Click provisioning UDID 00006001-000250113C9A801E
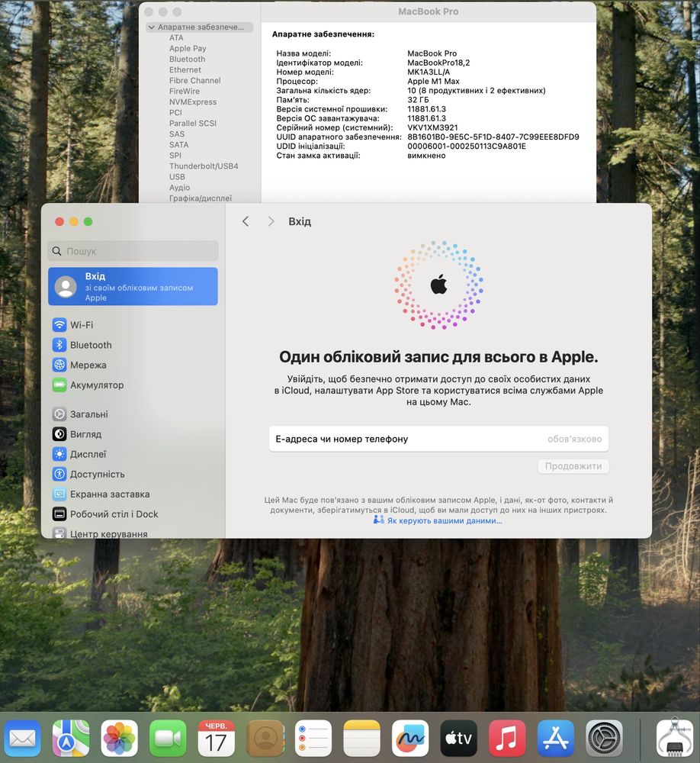Image resolution: width=700 pixels, height=763 pixels. click(466, 146)
